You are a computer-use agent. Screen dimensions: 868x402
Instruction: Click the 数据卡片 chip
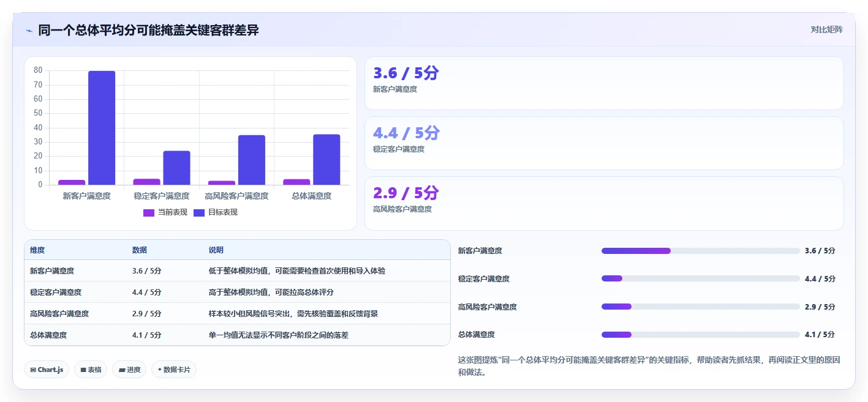[x=174, y=370]
